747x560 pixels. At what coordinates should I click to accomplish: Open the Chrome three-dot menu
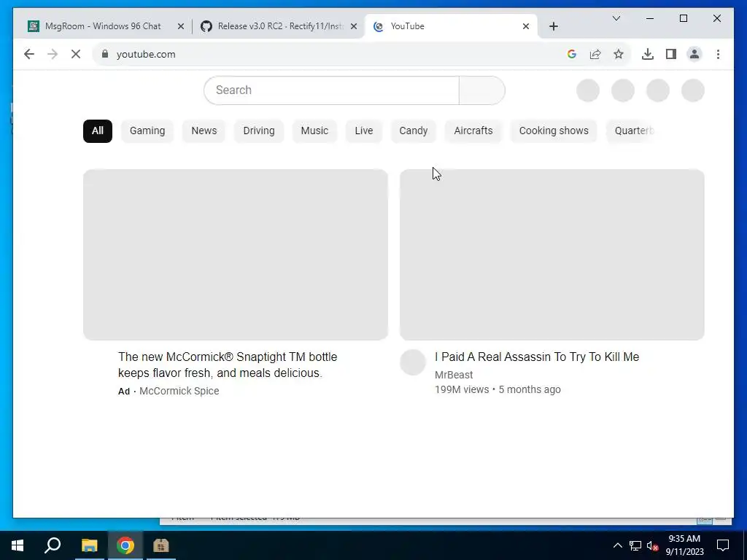[x=718, y=54]
